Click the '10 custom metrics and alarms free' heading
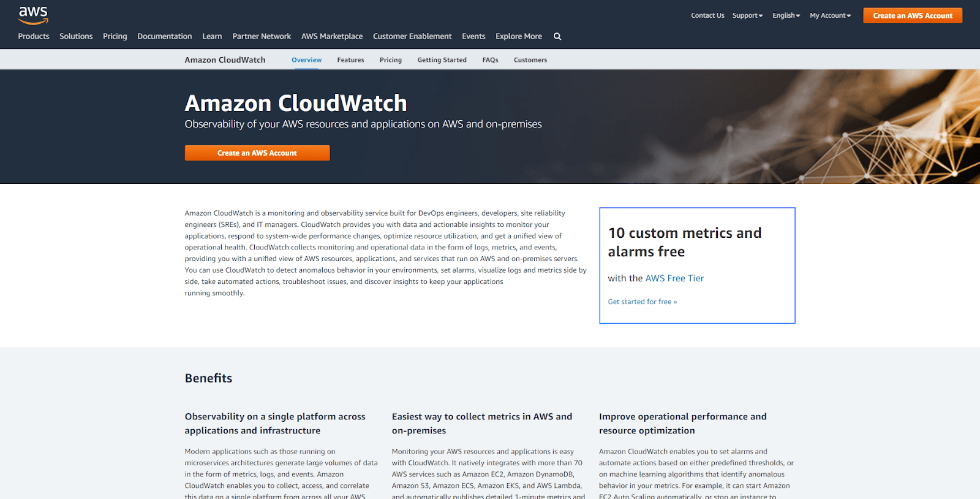980x499 pixels. tap(685, 242)
